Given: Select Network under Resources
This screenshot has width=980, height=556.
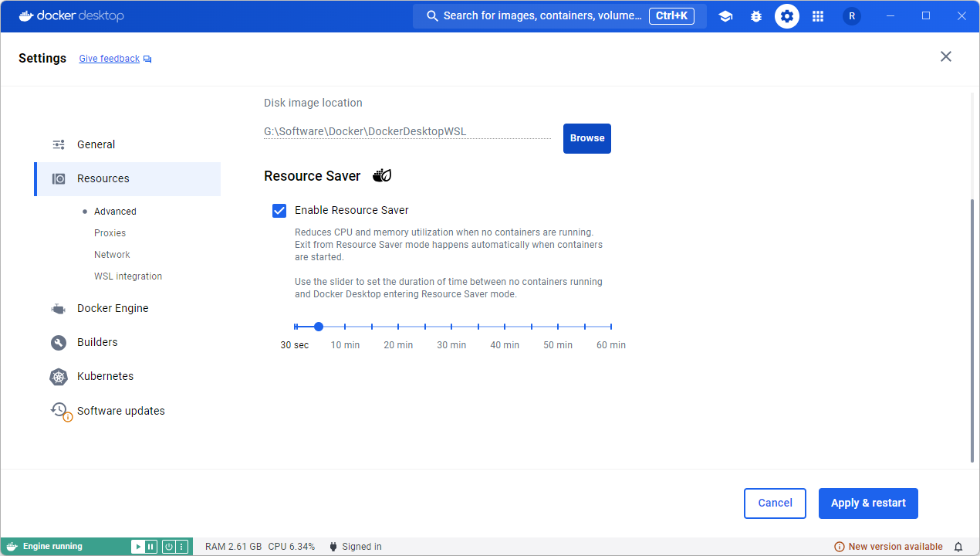Looking at the screenshot, I should (x=112, y=255).
